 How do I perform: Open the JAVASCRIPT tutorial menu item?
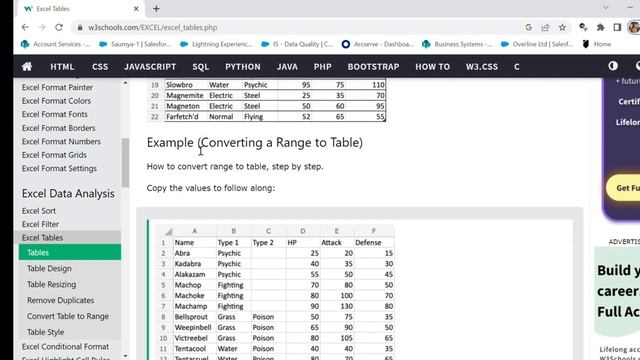[150, 67]
